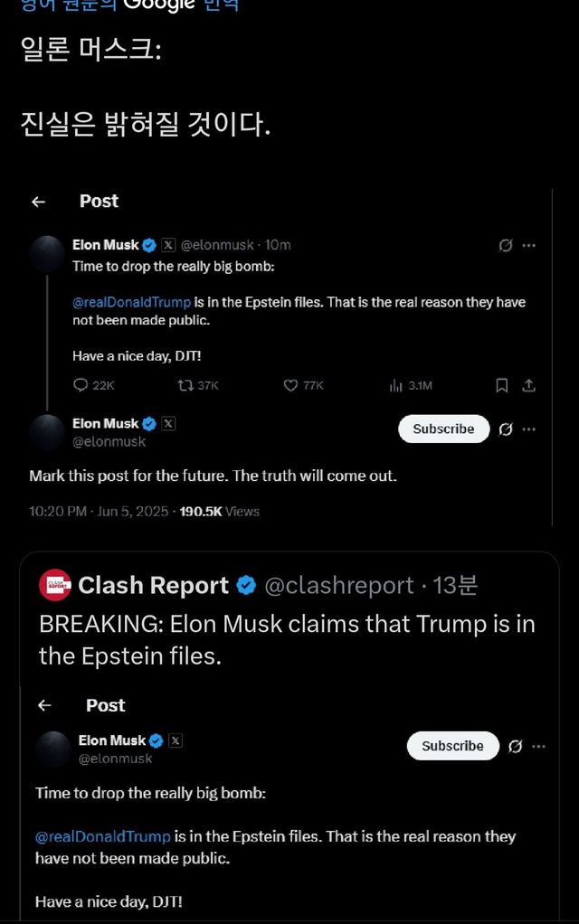Viewport: 579px width, 924px height.
Task: Expand more options next to the upper Subscribe button
Action: (x=529, y=429)
